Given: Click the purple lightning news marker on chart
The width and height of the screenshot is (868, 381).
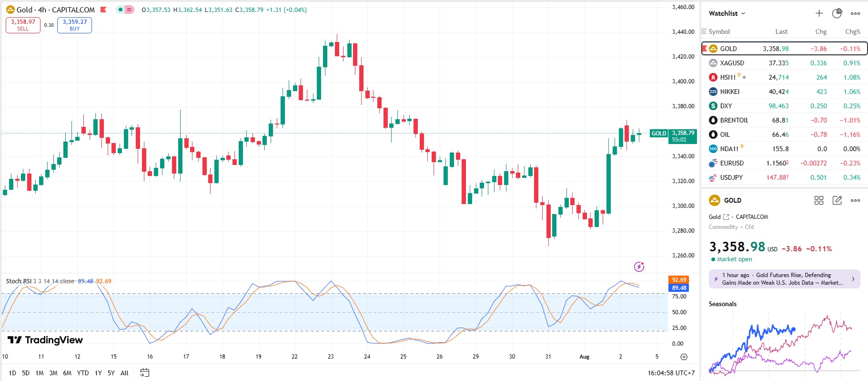Looking at the screenshot, I should (639, 267).
